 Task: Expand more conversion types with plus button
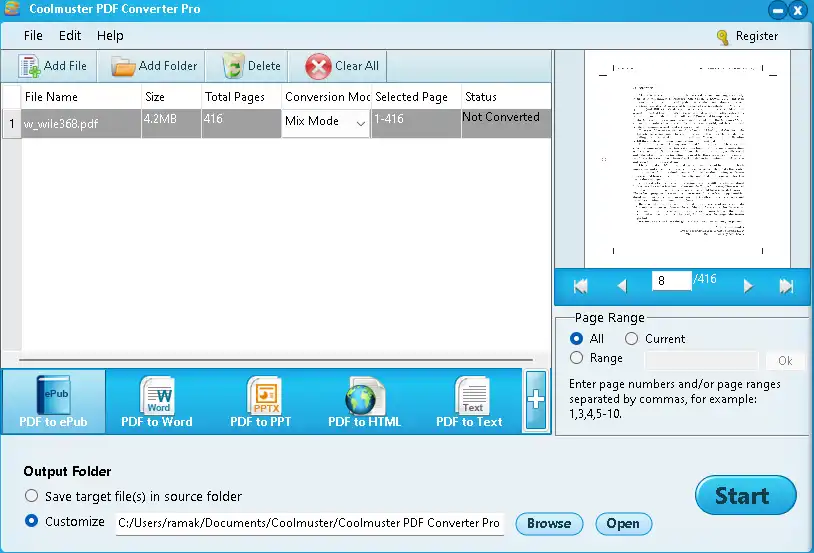pyautogui.click(x=536, y=400)
